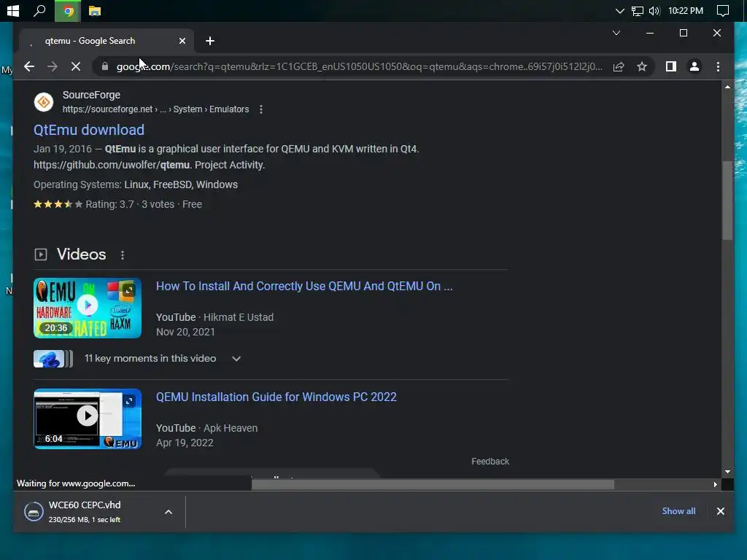
Task: Play the 6:04 QEMU installation video thumbnail
Action: click(88, 419)
